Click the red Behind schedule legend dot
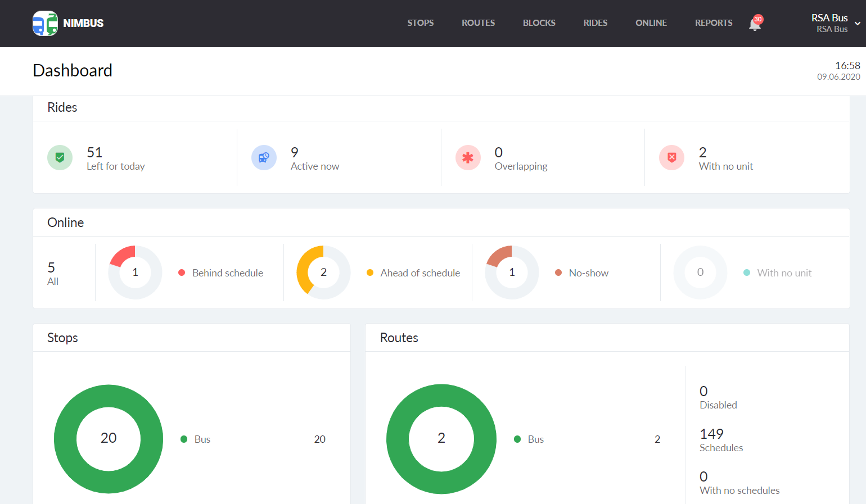The image size is (866, 504). [x=181, y=273]
